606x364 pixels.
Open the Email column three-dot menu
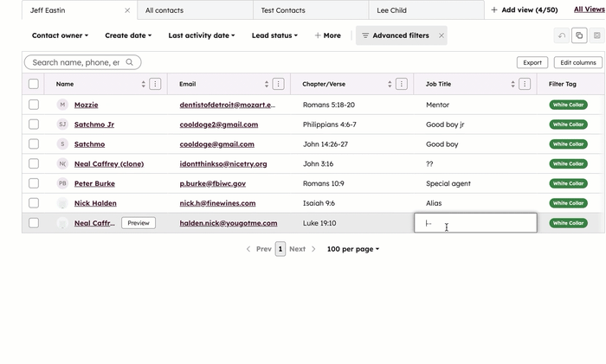tap(278, 84)
